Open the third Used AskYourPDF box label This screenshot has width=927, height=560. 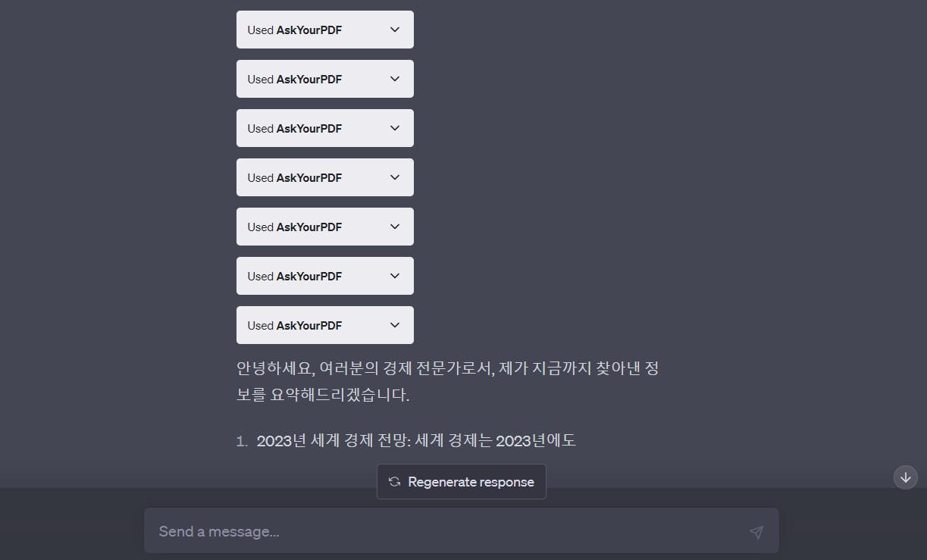[294, 129]
